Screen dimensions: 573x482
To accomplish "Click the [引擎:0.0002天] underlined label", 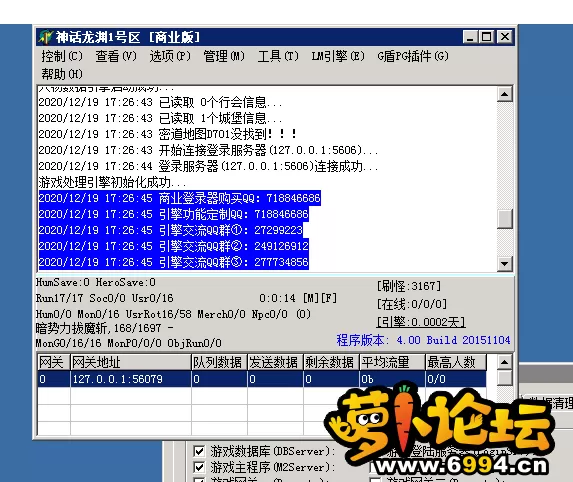I will 421,322.
